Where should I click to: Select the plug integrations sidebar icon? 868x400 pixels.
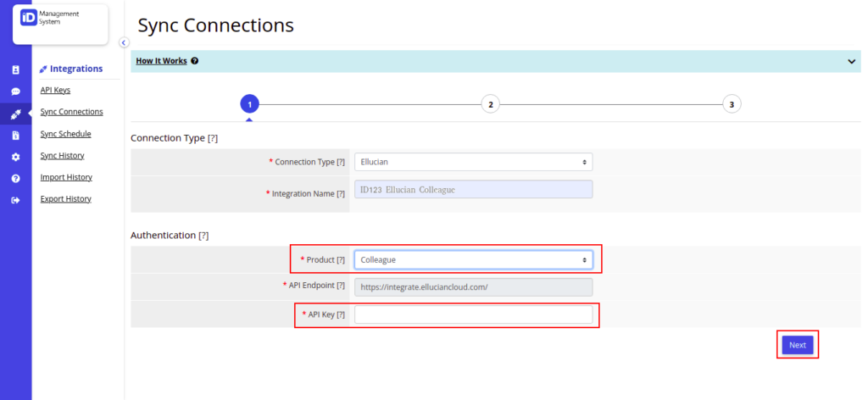[15, 114]
